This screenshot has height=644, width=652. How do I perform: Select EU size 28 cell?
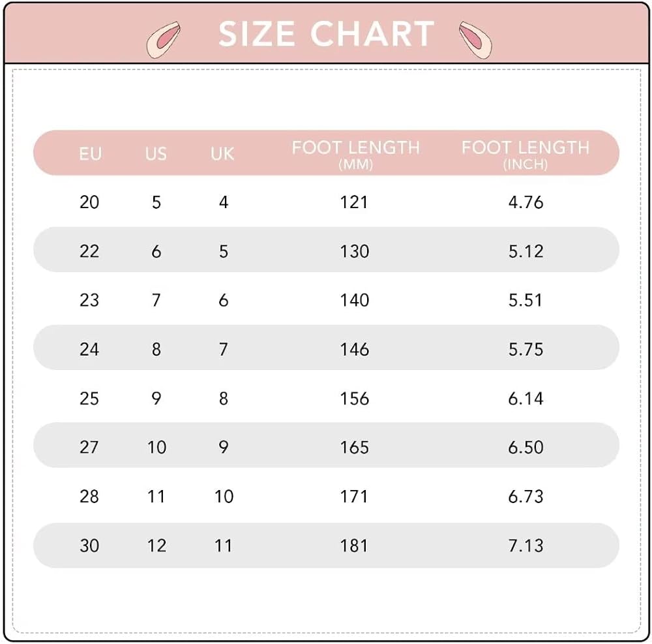tap(89, 496)
